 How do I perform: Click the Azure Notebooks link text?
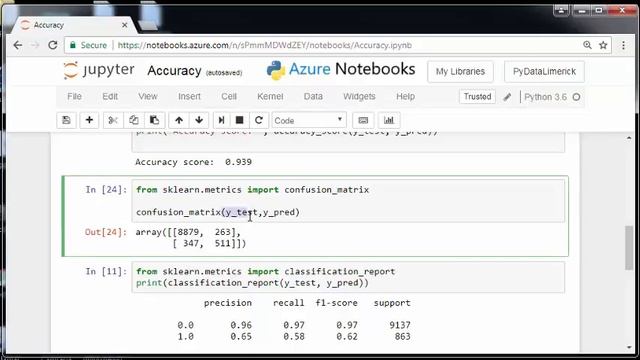pos(352,69)
